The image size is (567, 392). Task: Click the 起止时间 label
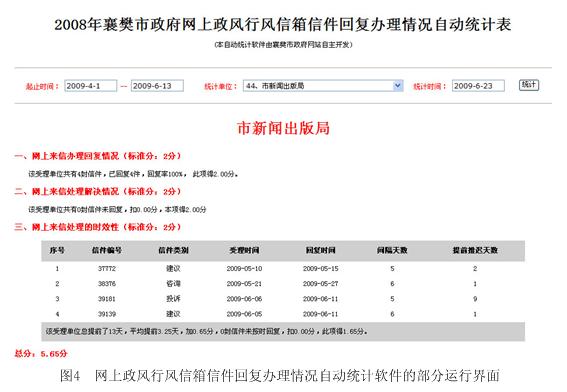[x=42, y=86]
